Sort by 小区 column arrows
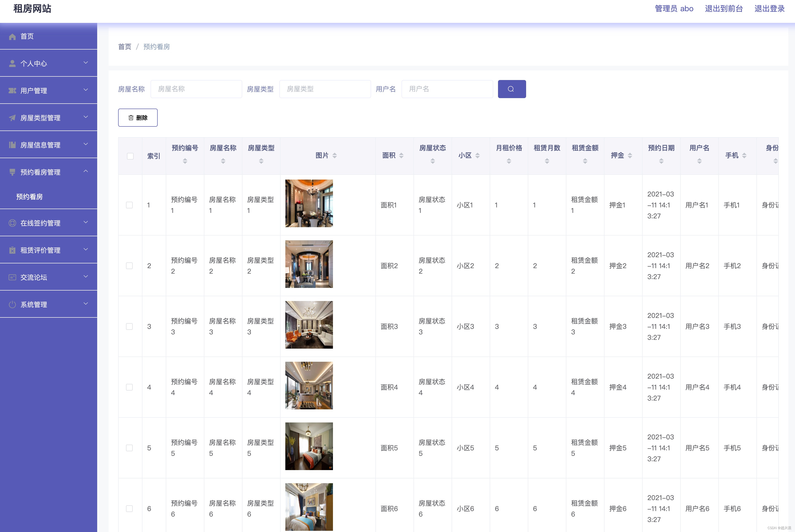The image size is (795, 532). pos(478,156)
